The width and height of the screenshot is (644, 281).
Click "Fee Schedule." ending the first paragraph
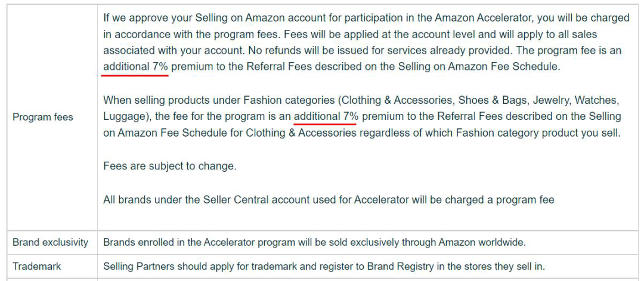point(530,67)
